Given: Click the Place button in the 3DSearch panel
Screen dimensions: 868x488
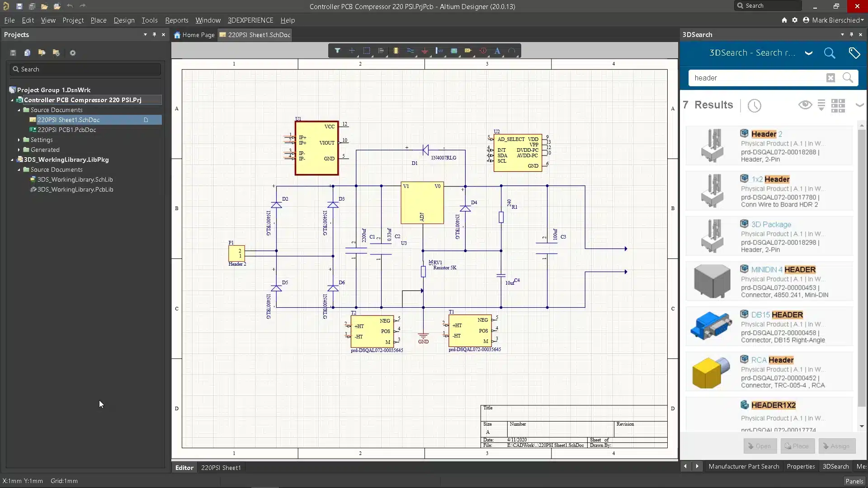Looking at the screenshot, I should (797, 446).
